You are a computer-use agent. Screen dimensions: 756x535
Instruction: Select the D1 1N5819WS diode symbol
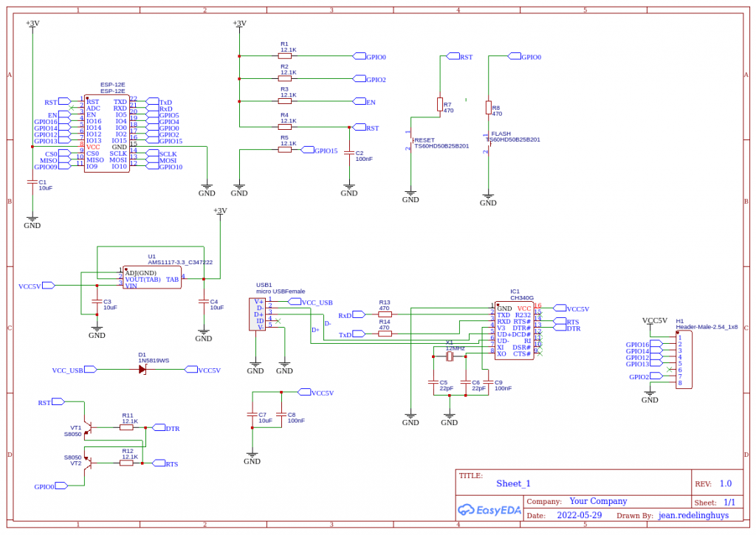142,370
